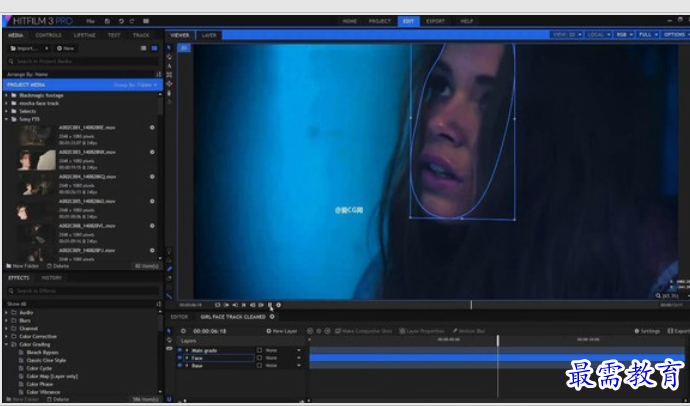Expand the Audio effects folder
Image resolution: width=690 pixels, height=406 pixels.
6,313
